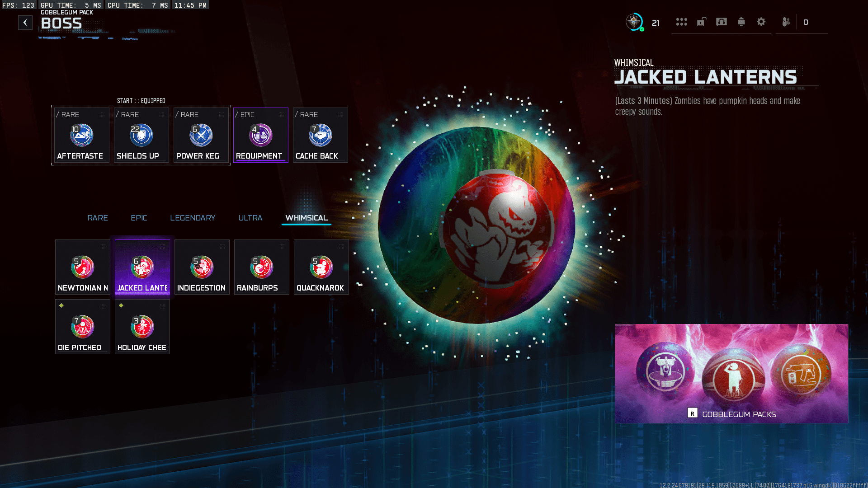The height and width of the screenshot is (488, 868).
Task: Switch to the Rare tab
Action: [97, 218]
